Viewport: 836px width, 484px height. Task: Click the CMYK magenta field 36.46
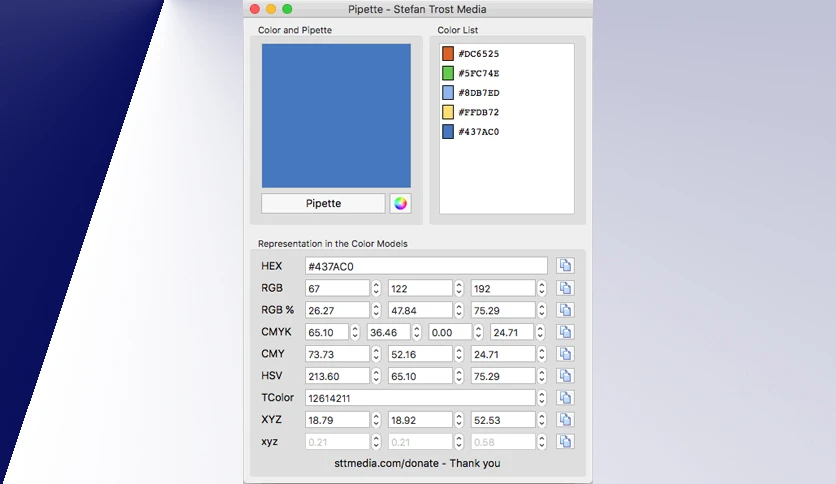[389, 332]
